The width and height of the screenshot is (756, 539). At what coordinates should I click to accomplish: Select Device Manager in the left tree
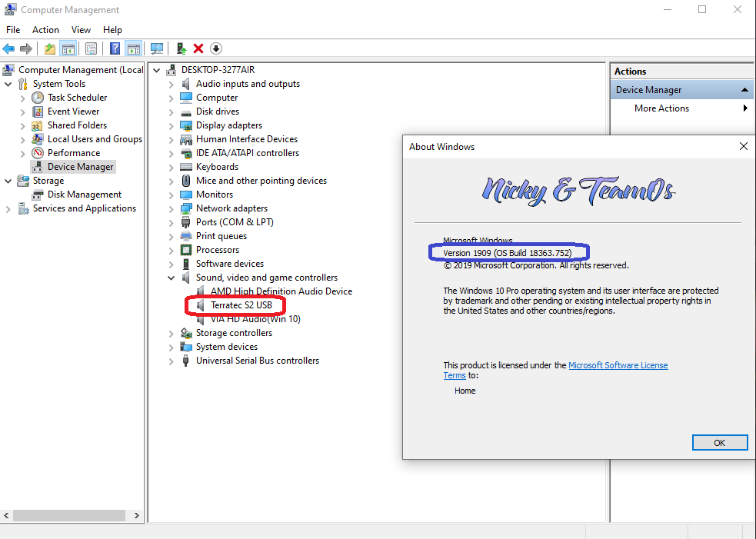click(x=80, y=167)
